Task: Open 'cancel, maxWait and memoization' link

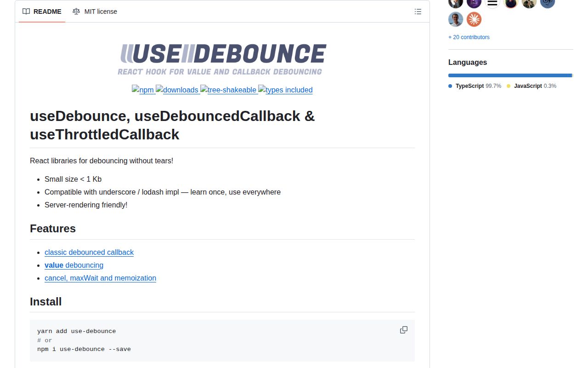Action: tap(100, 278)
